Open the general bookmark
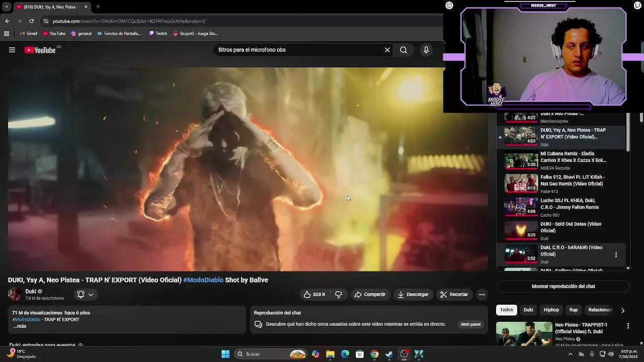 pyautogui.click(x=81, y=34)
